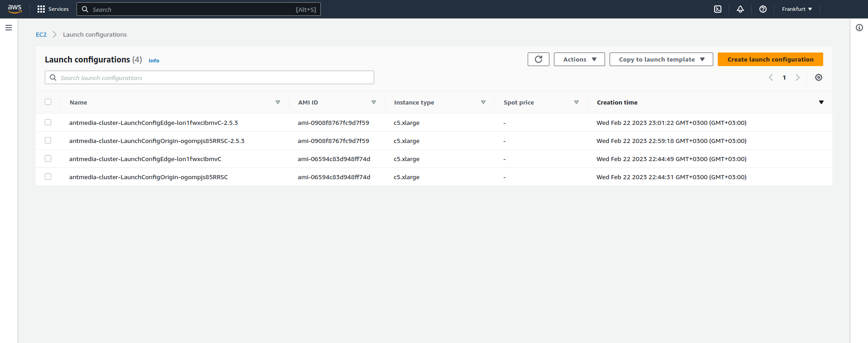Open the Services grid menu
Image resolution: width=868 pixels, height=343 pixels.
click(x=41, y=9)
